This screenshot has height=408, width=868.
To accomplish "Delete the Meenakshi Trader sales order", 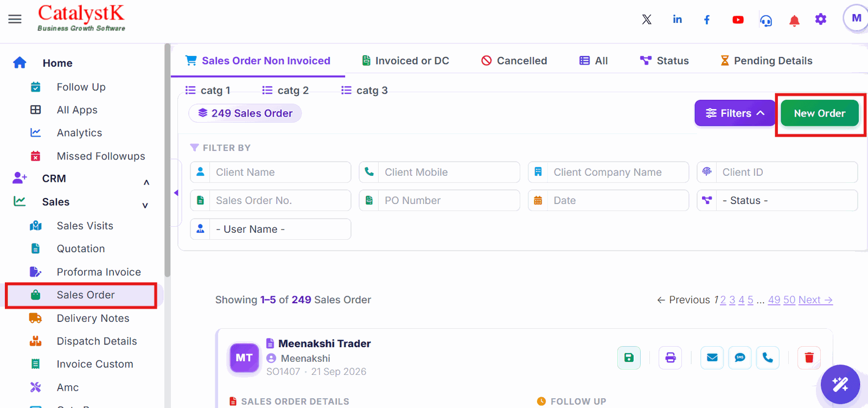I will point(809,358).
